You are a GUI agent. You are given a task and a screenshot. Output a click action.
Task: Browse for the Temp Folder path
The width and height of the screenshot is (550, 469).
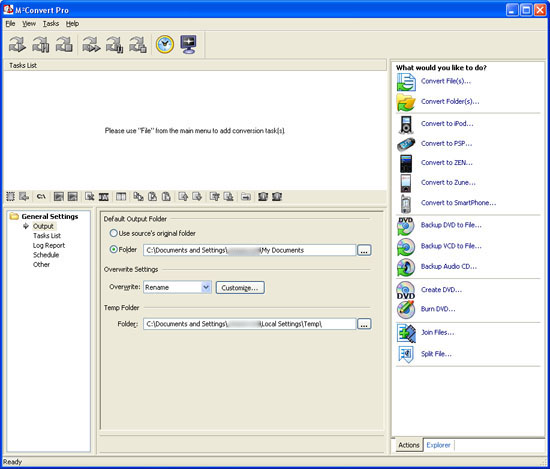coord(364,324)
